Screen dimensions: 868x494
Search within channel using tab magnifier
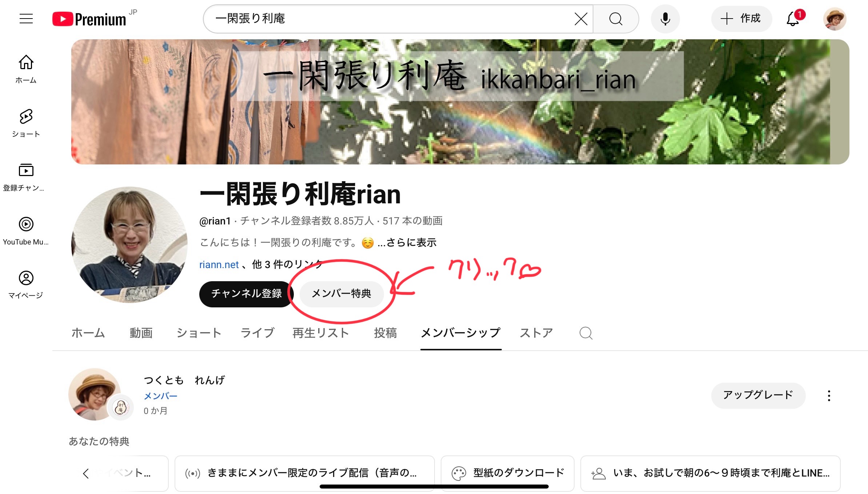pos(586,333)
